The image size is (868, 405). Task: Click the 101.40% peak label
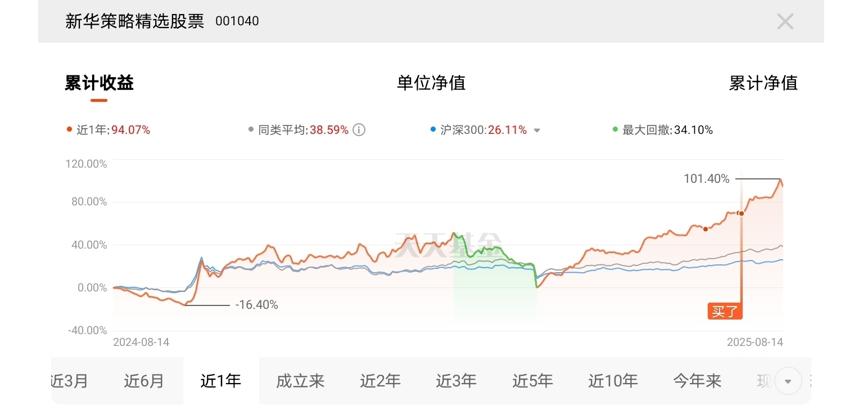point(706,179)
